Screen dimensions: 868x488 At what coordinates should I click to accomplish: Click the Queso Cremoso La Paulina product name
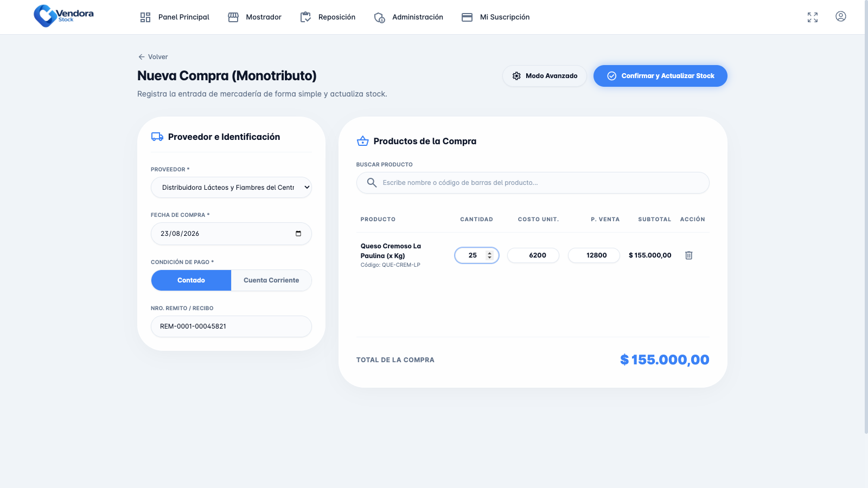pyautogui.click(x=391, y=251)
